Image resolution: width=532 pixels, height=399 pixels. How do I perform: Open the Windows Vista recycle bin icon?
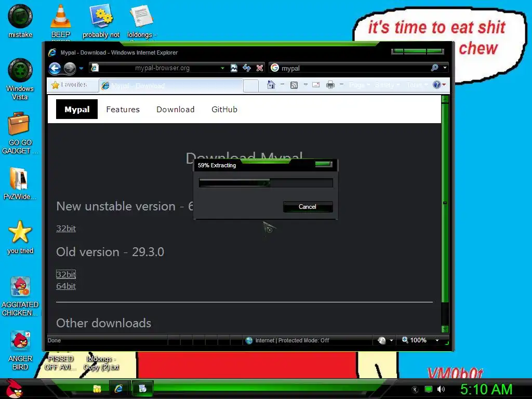tap(20, 79)
